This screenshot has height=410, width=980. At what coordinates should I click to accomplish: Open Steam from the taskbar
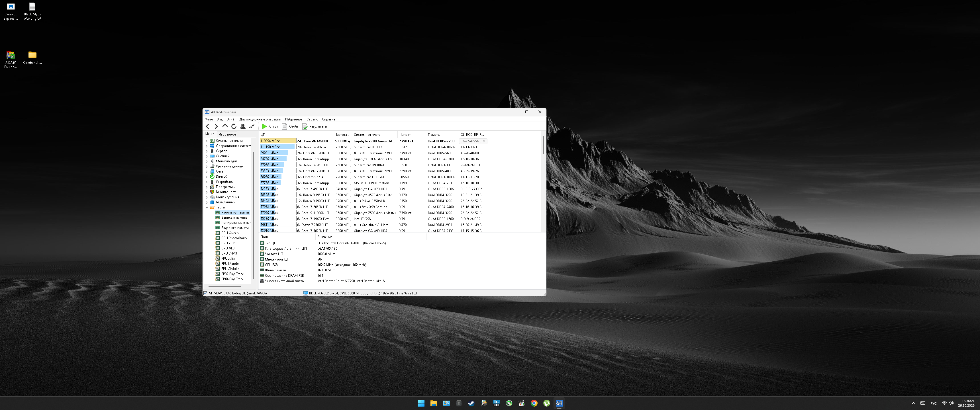click(471, 403)
